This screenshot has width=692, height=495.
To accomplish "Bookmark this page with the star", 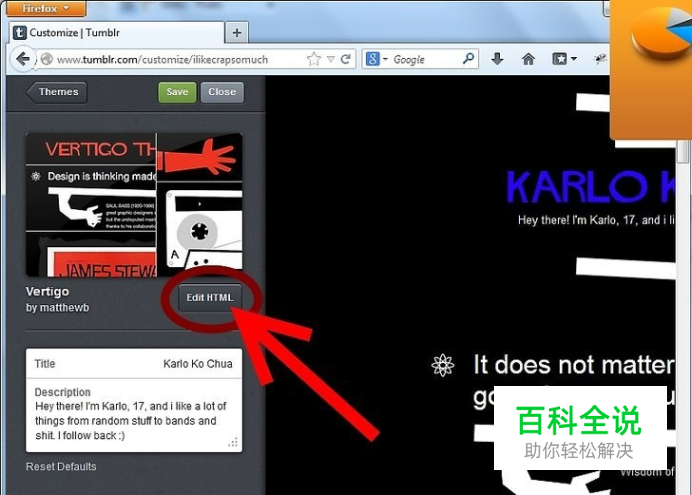I will tap(314, 59).
